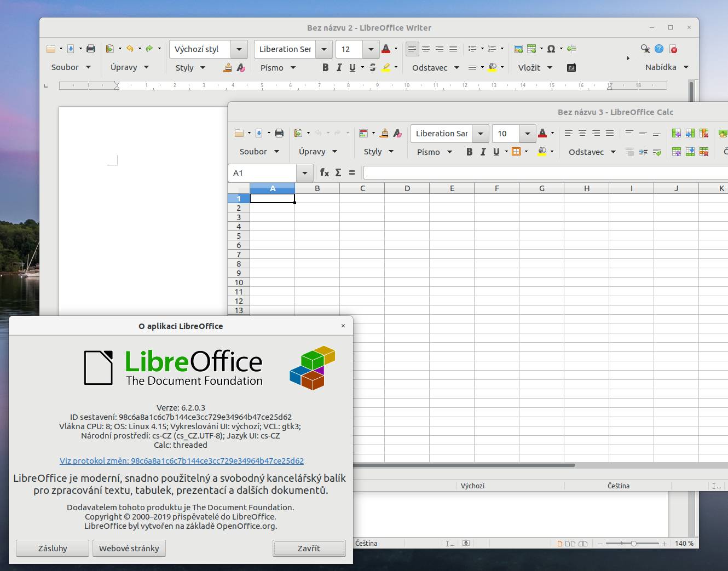Screen dimensions: 728x571
Task: Toggle Underline in Calc toolbar
Action: 496,152
